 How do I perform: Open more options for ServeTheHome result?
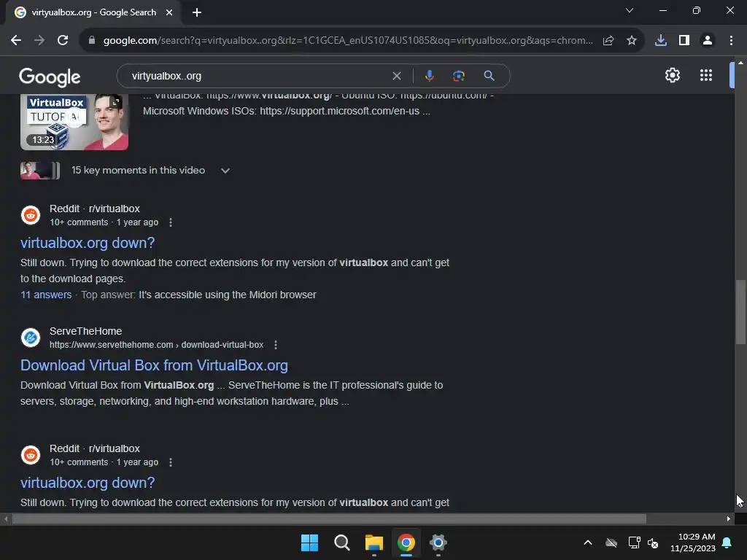(275, 345)
